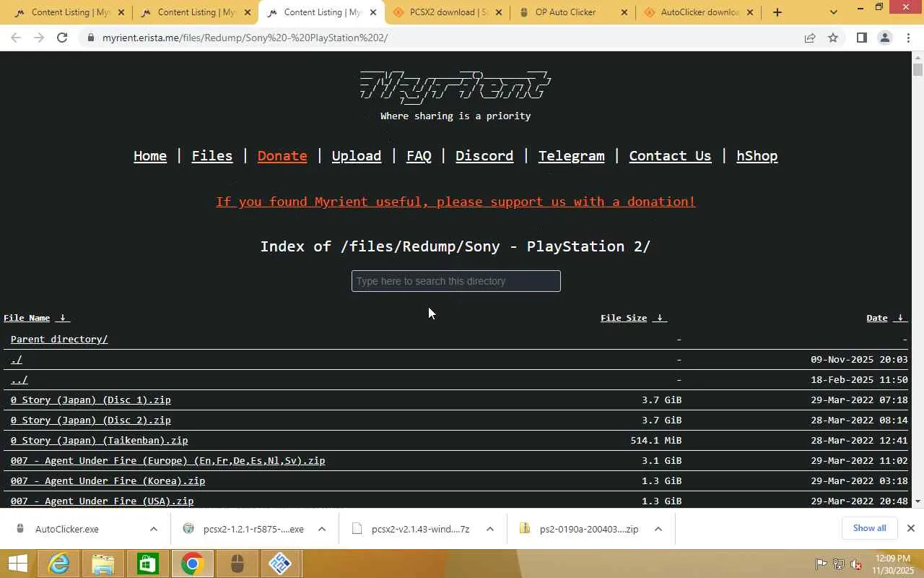Open a new tab with the plus button
Viewport: 924px width, 578px height.
[x=777, y=12]
